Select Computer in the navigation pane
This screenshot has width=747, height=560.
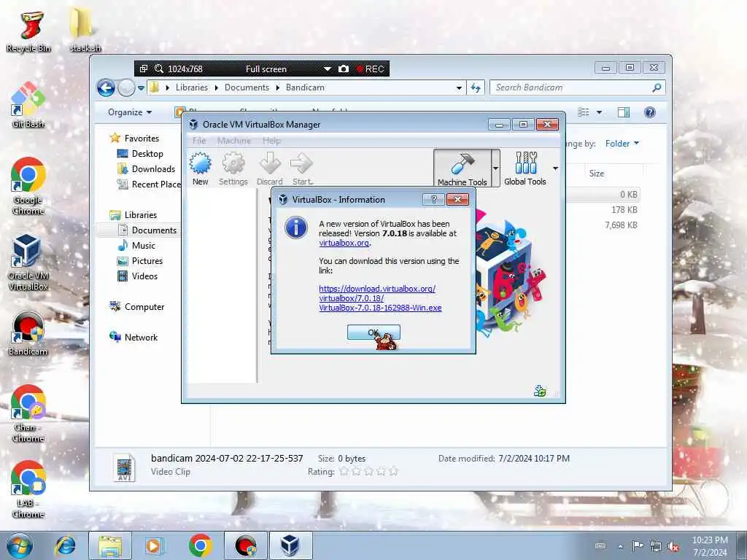[x=137, y=307]
